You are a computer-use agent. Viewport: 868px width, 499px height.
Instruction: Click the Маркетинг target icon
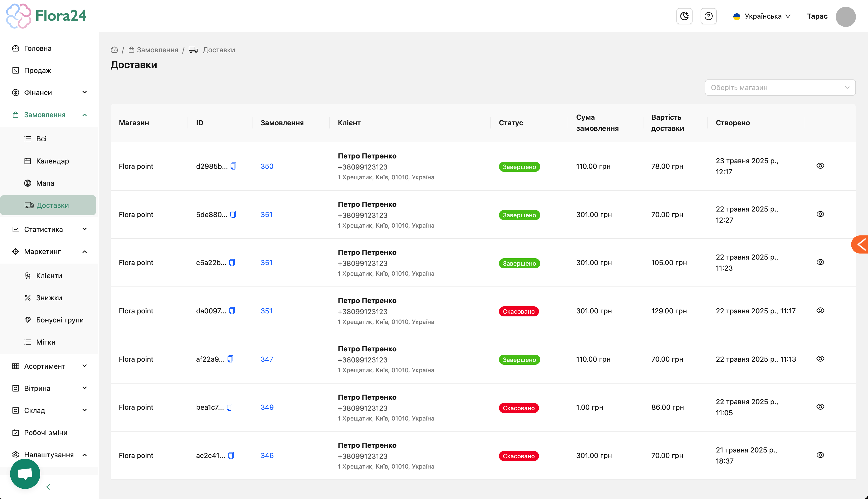point(15,252)
